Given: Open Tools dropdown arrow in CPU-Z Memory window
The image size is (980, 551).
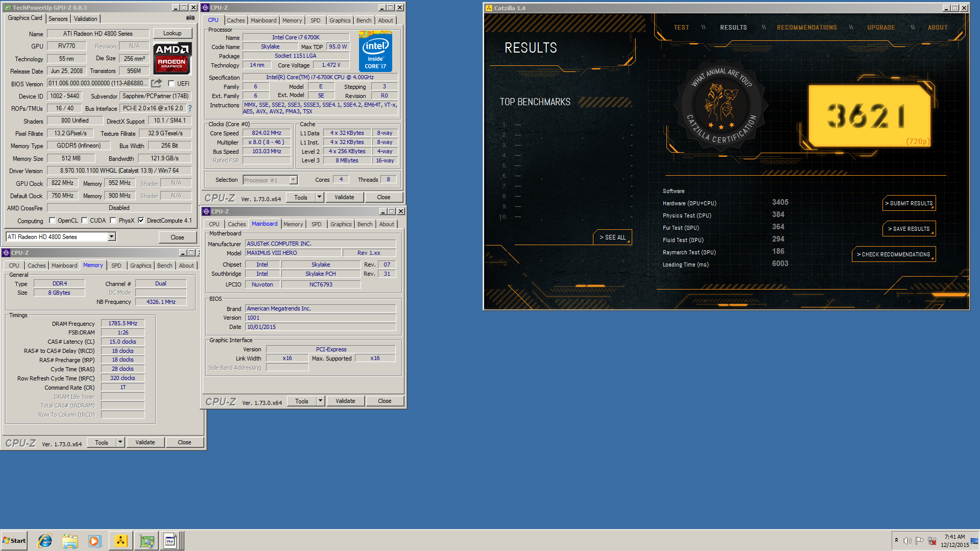Looking at the screenshot, I should click(120, 442).
